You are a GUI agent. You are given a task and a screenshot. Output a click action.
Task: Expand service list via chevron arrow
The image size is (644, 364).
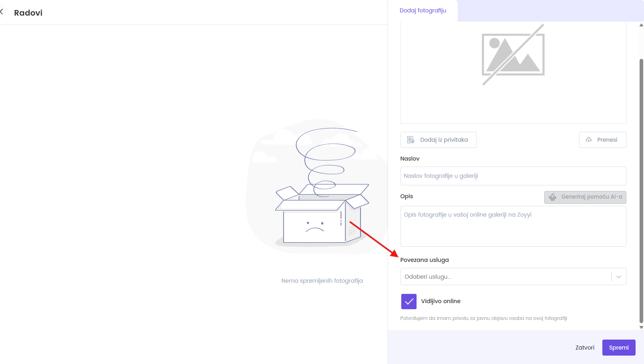point(619,277)
